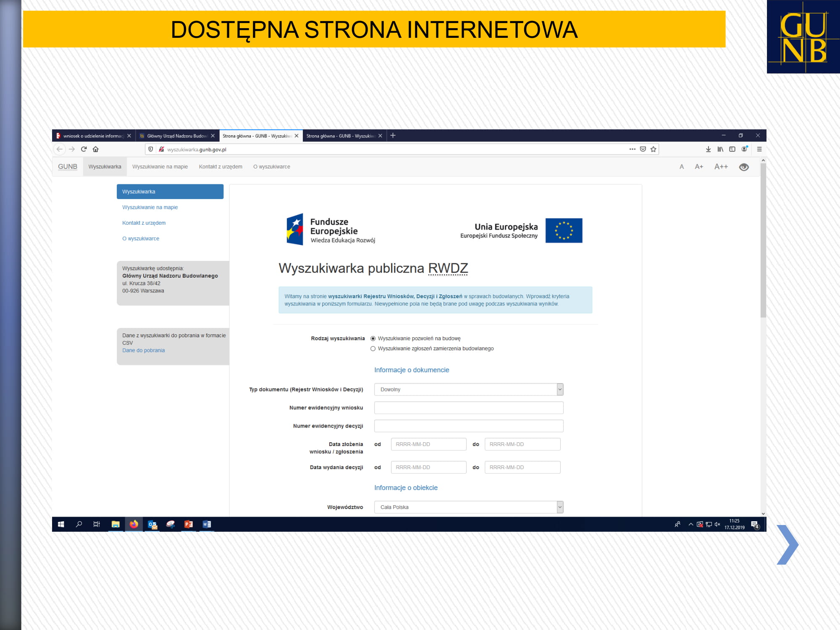Screen dimensions: 840x630
Task: Click the Dane do pobrania link
Action: (143, 350)
